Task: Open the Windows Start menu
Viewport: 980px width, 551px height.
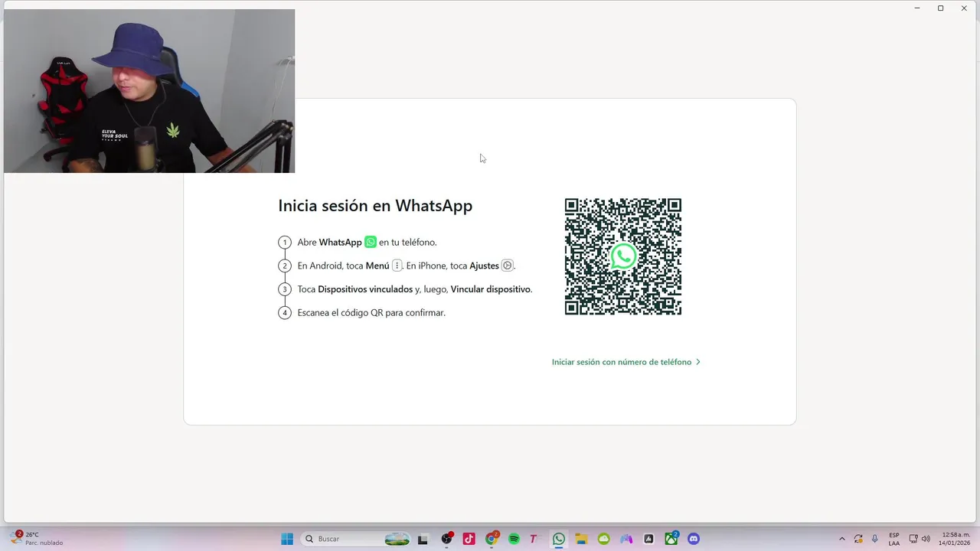Action: point(287,539)
